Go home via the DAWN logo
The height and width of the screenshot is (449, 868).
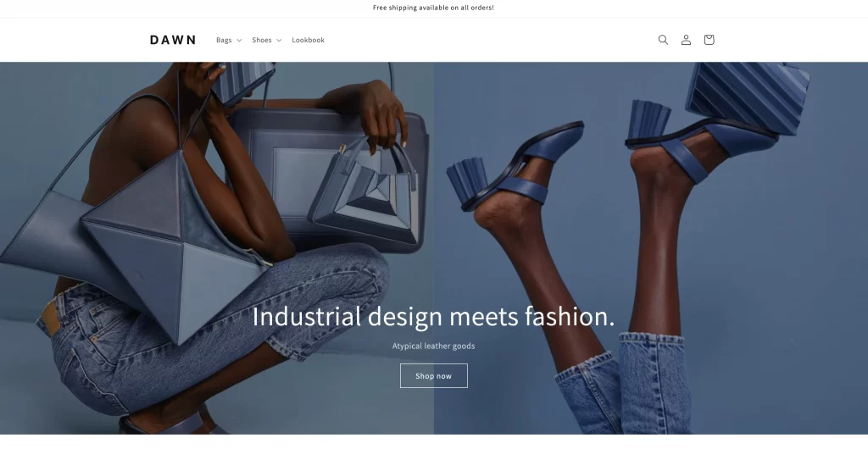click(173, 40)
